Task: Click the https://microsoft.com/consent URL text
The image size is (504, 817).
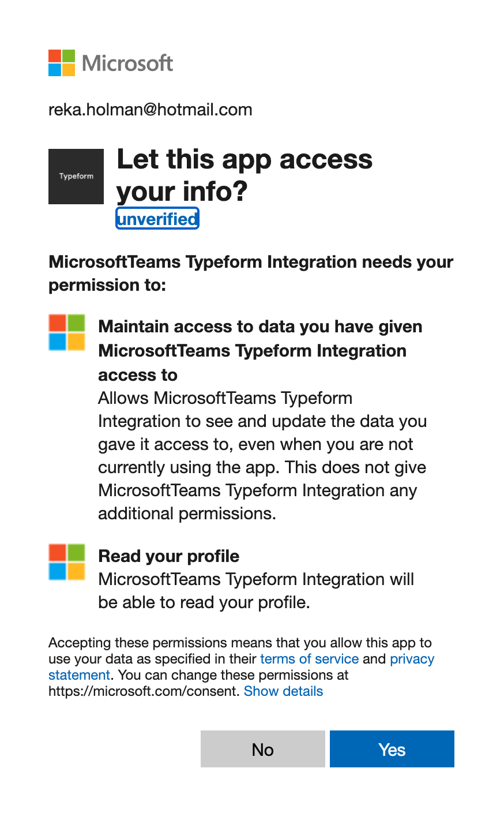Action: click(144, 691)
